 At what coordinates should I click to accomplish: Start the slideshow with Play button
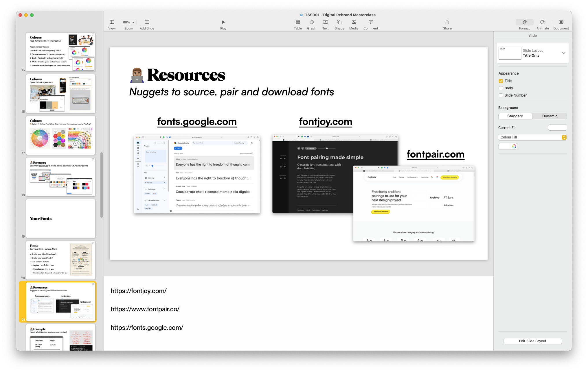223,22
